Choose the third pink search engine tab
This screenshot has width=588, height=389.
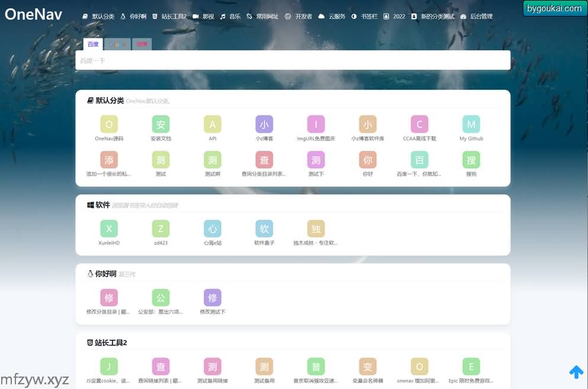tap(142, 44)
